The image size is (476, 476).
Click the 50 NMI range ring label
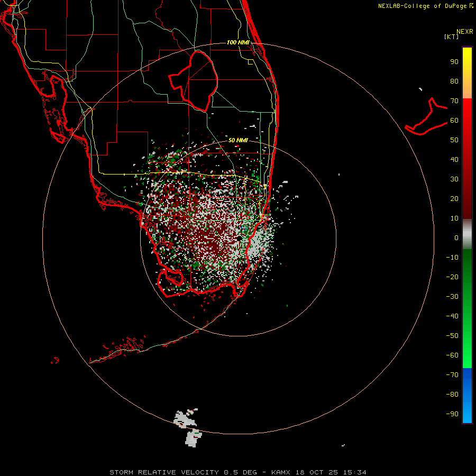tap(238, 140)
